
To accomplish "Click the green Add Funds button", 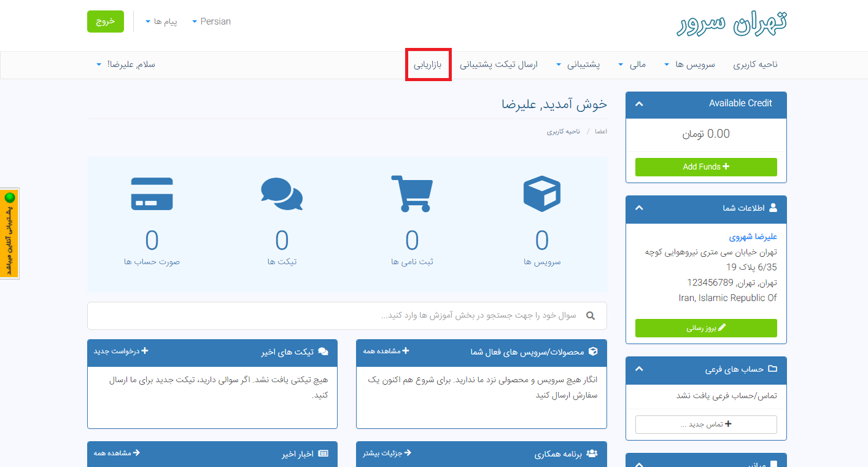I will click(x=706, y=167).
